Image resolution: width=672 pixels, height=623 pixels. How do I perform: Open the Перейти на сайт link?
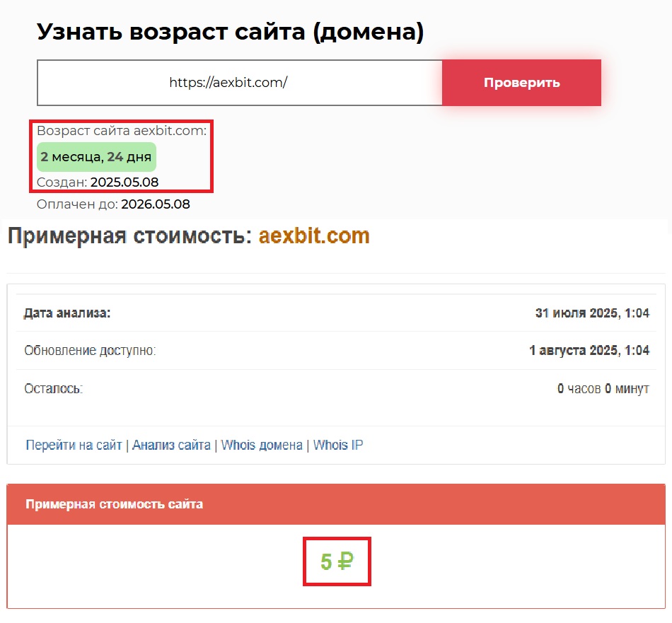coord(74,446)
